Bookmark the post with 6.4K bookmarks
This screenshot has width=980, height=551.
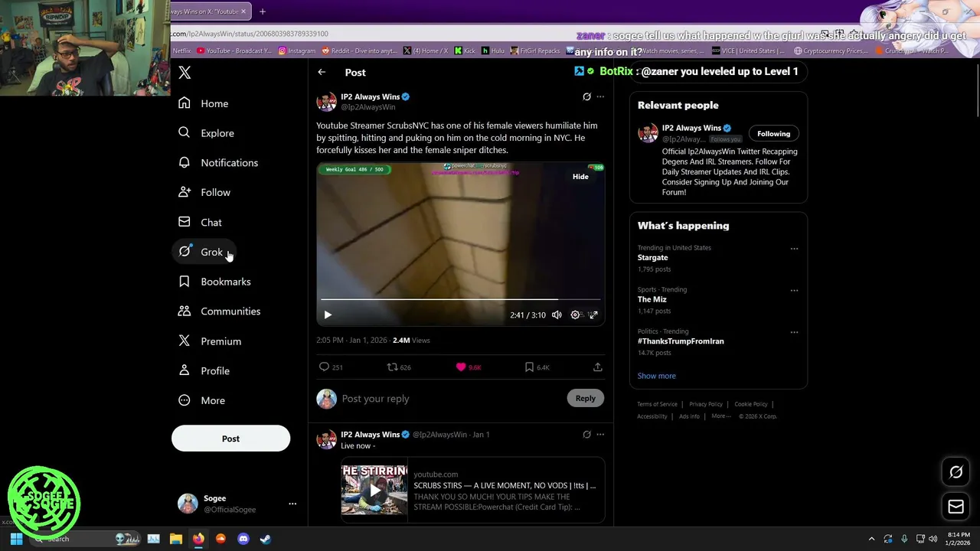click(x=537, y=367)
